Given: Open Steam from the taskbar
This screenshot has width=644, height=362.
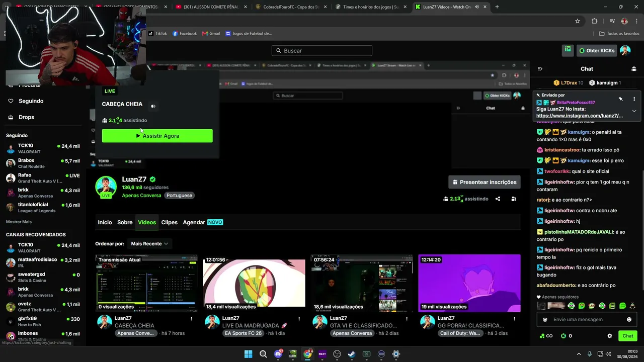Looking at the screenshot, I should click(x=352, y=354).
